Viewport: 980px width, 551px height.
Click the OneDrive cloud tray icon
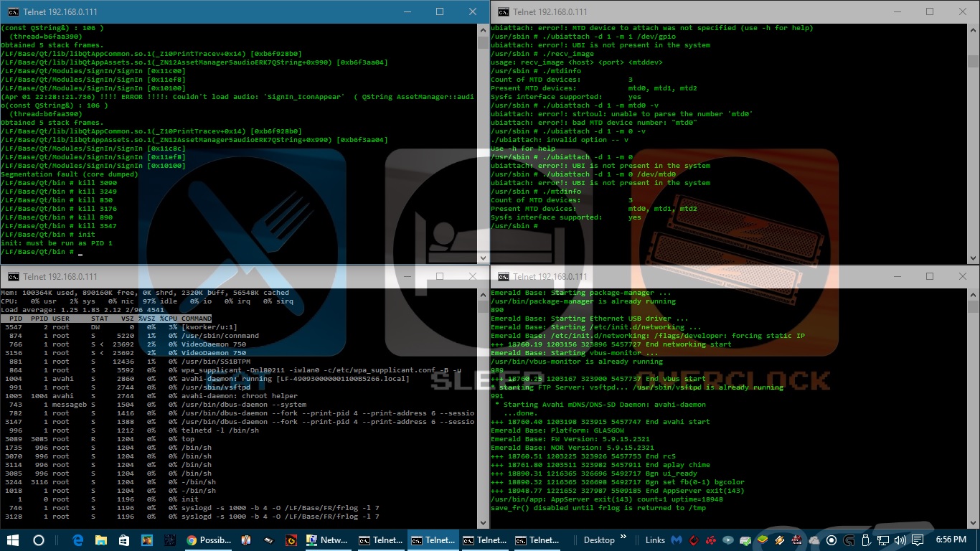coord(814,540)
